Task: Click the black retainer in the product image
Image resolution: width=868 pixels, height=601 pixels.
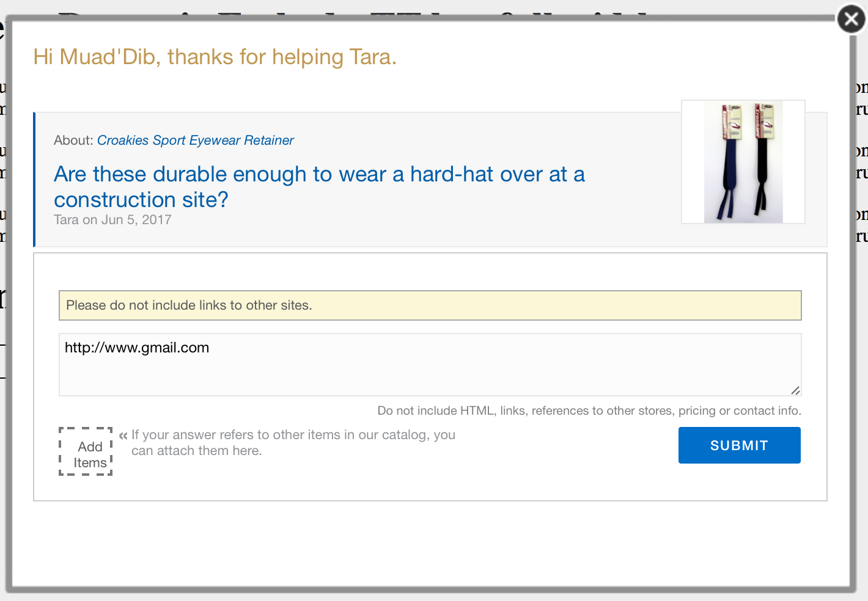Action: (763, 162)
